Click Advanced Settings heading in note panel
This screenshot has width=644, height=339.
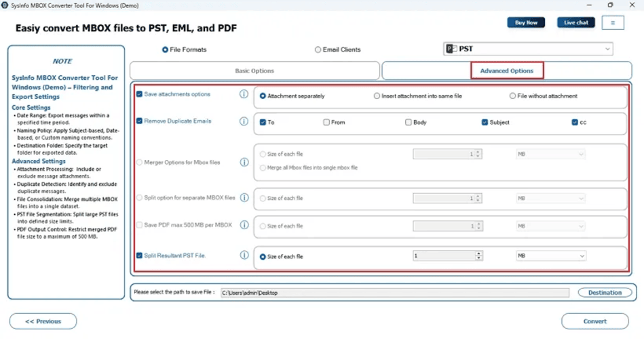click(39, 161)
